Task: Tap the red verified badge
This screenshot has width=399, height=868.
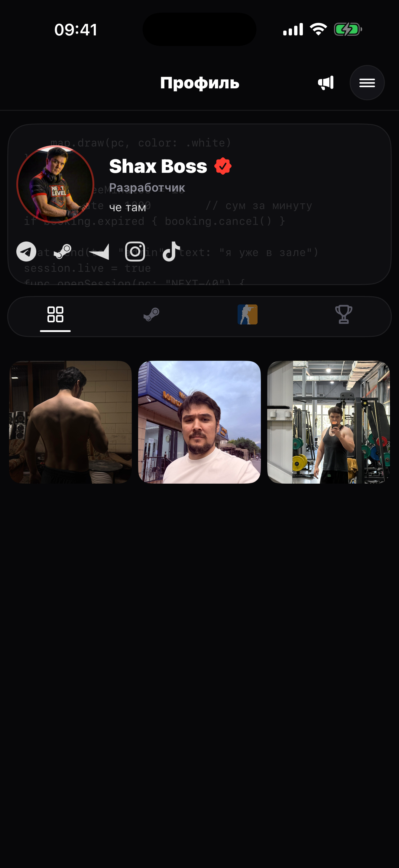Action: tap(223, 166)
